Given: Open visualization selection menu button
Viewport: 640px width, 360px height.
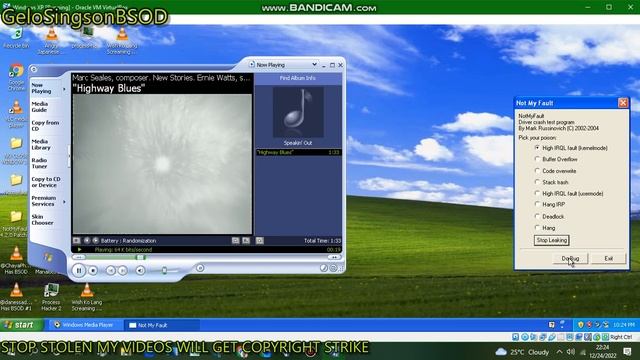Looking at the screenshot, I should pyautogui.click(x=76, y=240).
